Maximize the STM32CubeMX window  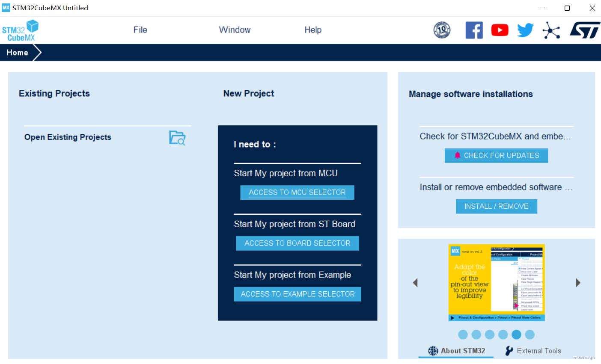[x=567, y=8]
